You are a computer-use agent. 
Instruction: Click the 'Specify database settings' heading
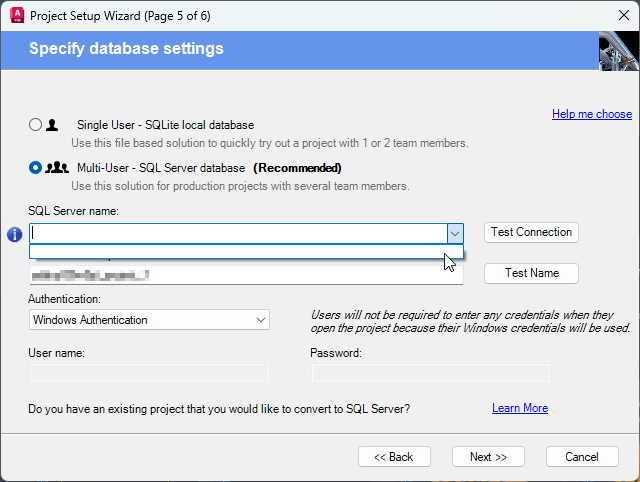tap(126, 49)
